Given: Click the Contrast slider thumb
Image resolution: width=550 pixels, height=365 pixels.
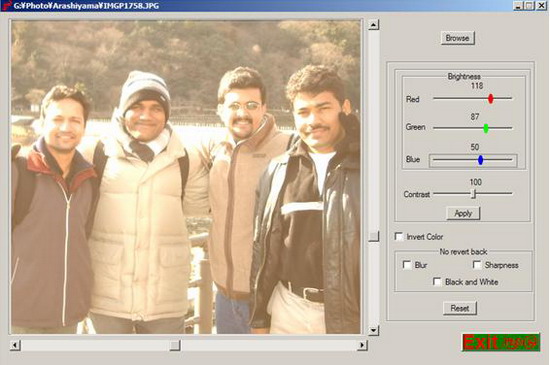Looking at the screenshot, I should (x=473, y=194).
